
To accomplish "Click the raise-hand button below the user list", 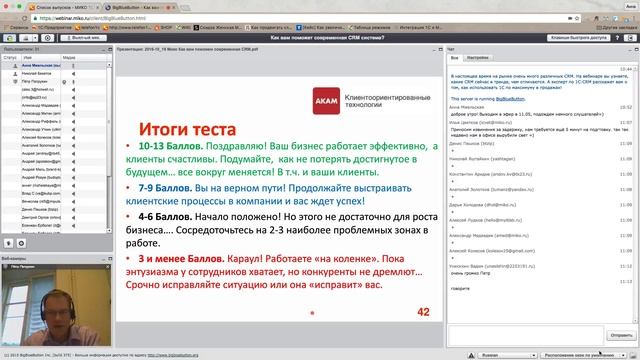I will 9,243.
